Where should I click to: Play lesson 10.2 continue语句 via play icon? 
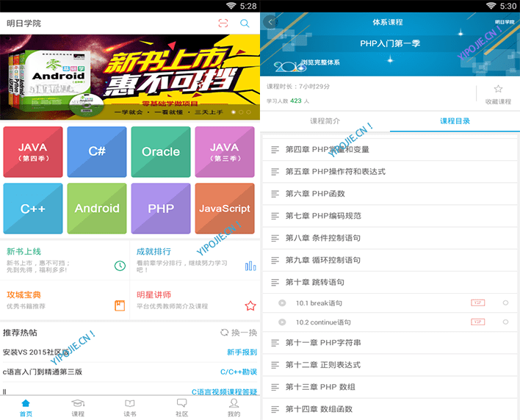(x=282, y=322)
